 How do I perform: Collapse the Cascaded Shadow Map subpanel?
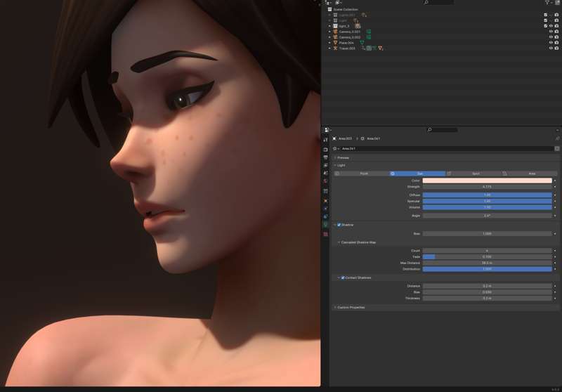pyautogui.click(x=357, y=242)
